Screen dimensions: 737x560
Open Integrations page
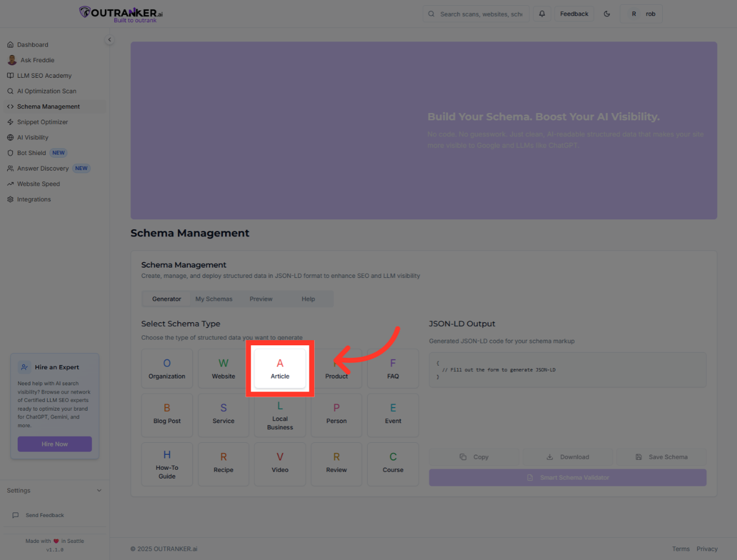(34, 200)
